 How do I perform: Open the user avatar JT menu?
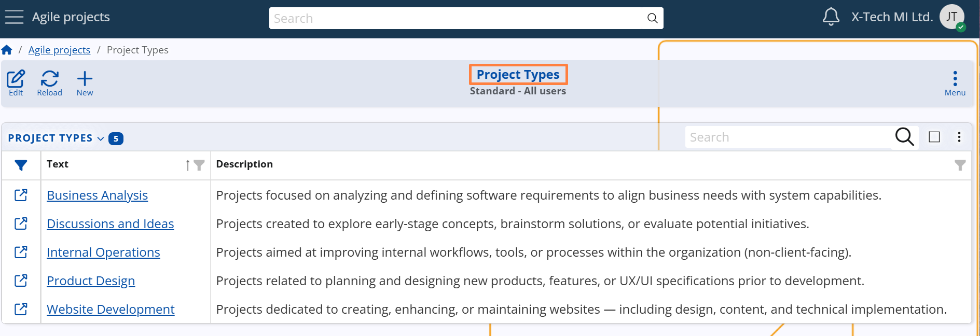pos(951,17)
